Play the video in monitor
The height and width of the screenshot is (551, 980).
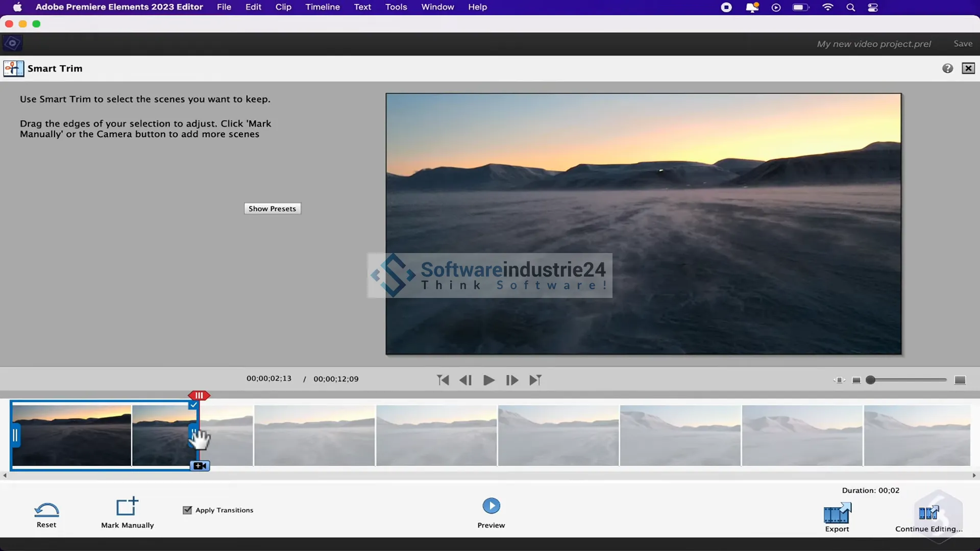click(x=488, y=380)
